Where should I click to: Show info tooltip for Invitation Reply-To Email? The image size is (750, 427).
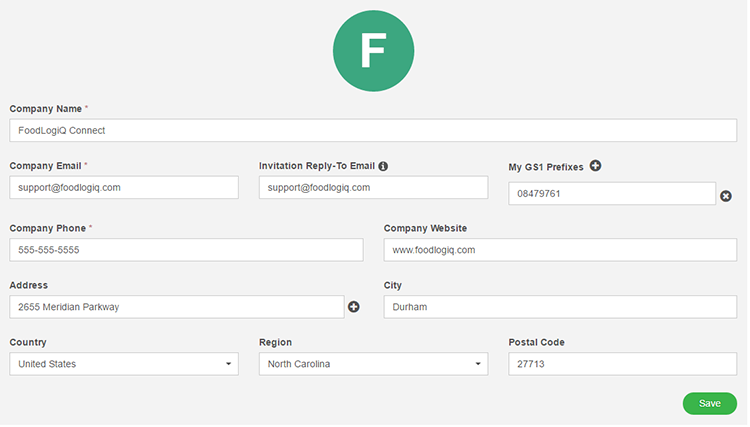pos(384,167)
